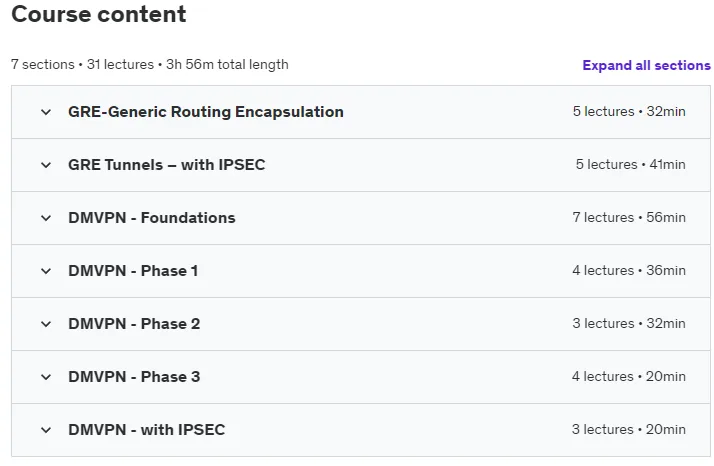Select DMVPN - Phase 3 section title

[134, 377]
